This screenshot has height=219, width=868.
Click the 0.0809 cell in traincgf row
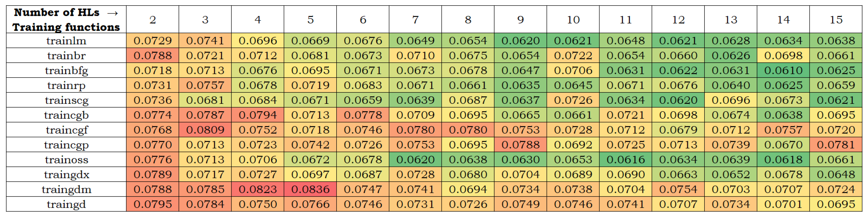tap(205, 130)
